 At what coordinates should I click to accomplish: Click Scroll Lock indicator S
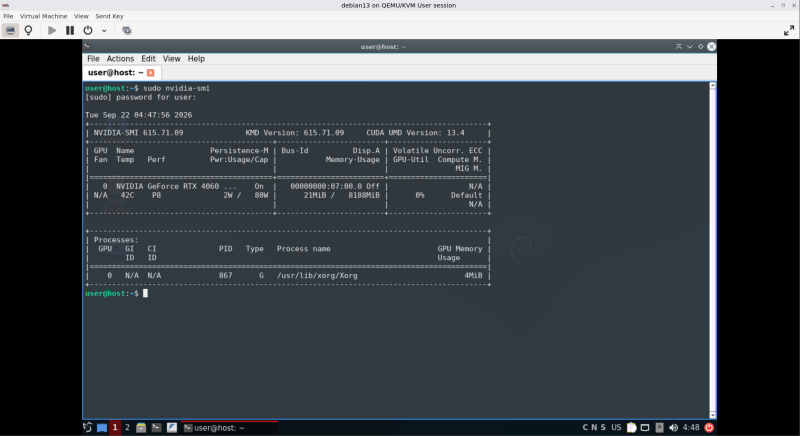coord(603,427)
